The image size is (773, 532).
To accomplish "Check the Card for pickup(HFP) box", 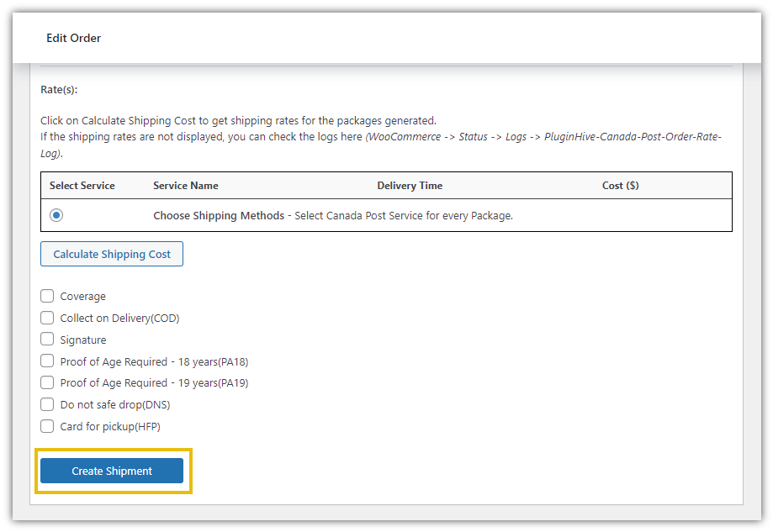I will tap(47, 426).
